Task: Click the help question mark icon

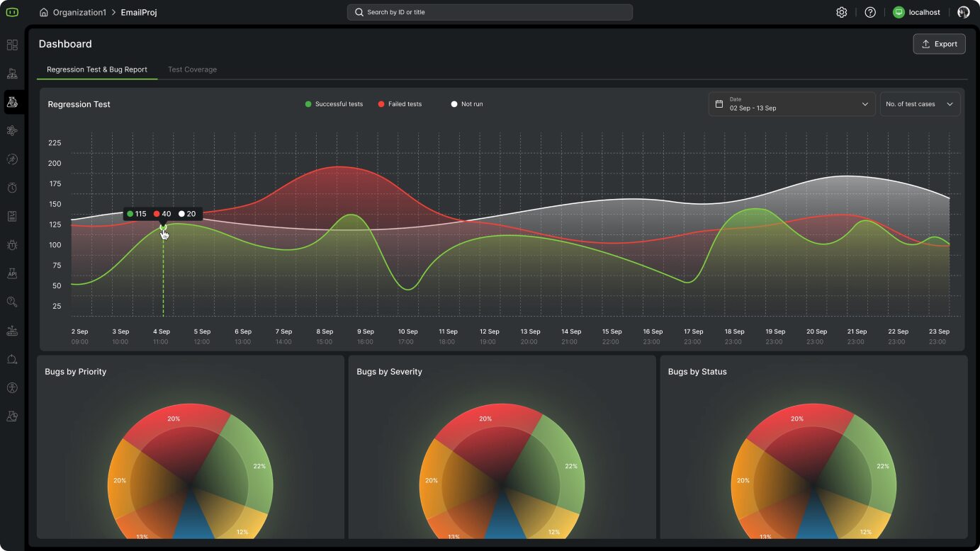Action: [870, 12]
